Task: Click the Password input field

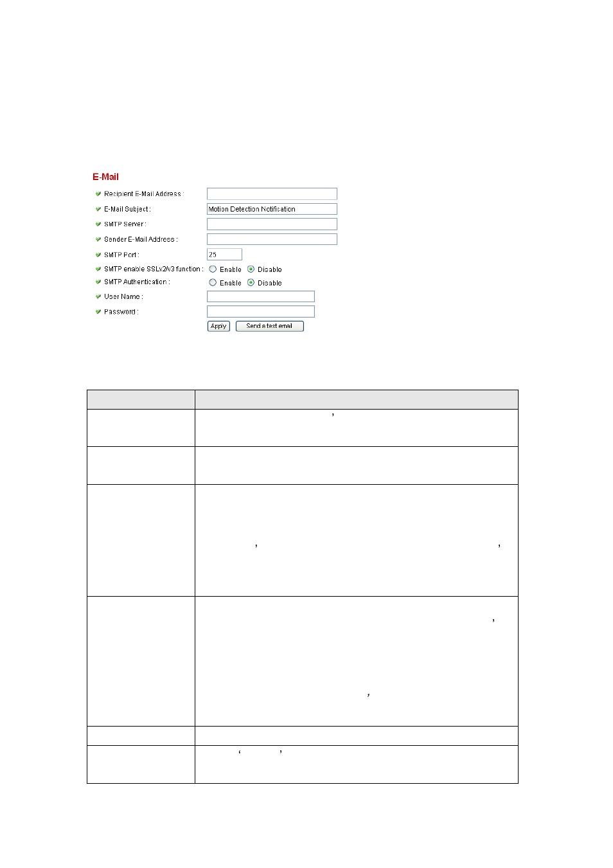Action: pos(261,312)
